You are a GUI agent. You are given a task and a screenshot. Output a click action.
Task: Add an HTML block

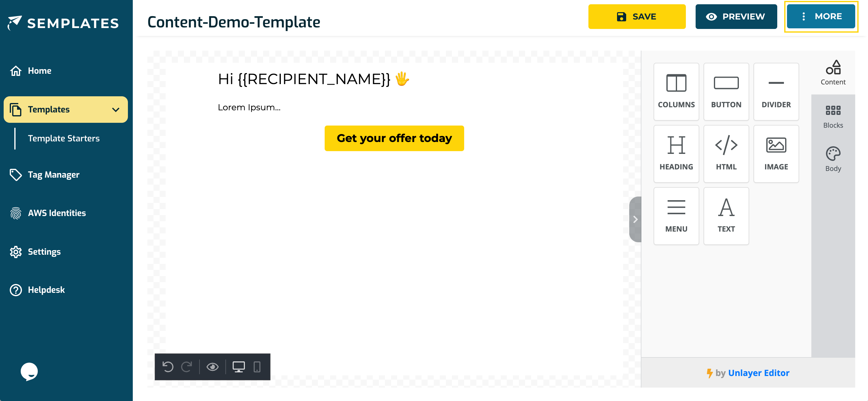click(x=726, y=154)
